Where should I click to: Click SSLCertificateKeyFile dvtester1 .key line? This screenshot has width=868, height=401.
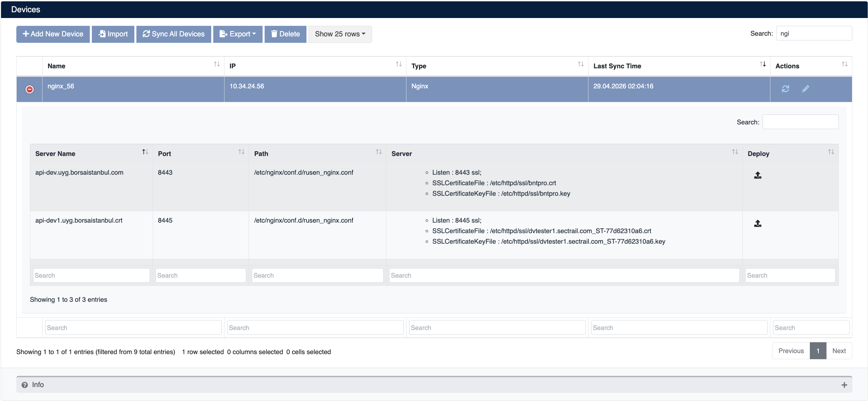(x=549, y=242)
